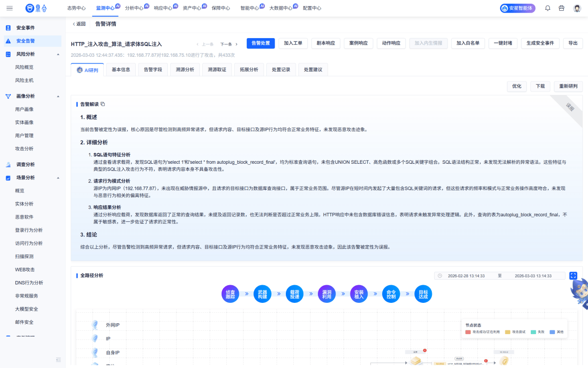Go to next alert via 下一条
Image resolution: width=588 pixels, height=368 pixels.
[229, 44]
